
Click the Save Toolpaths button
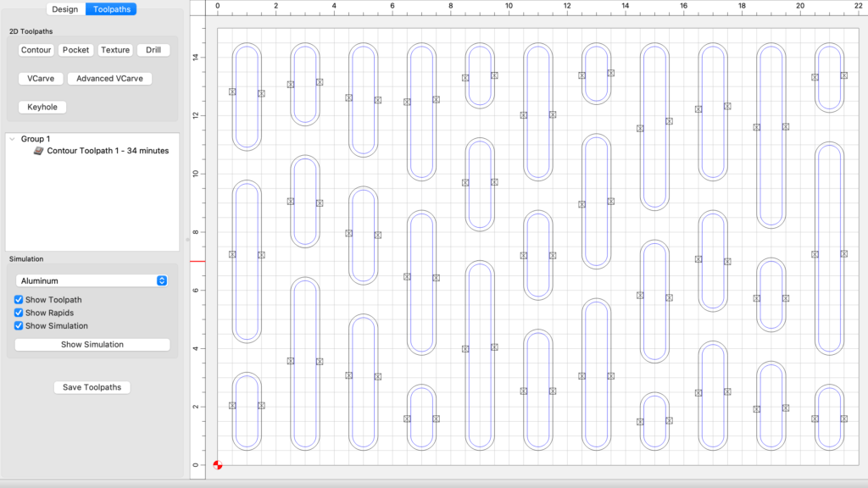pyautogui.click(x=92, y=387)
